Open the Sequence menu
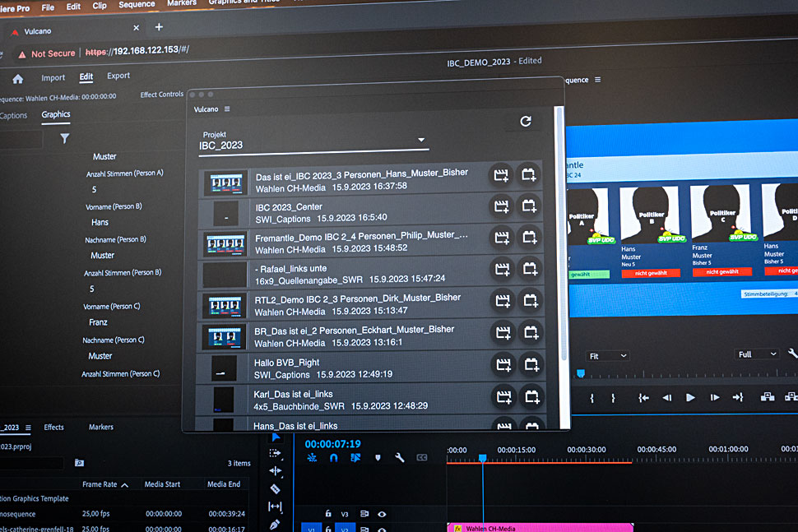This screenshot has width=798, height=532. [137, 4]
